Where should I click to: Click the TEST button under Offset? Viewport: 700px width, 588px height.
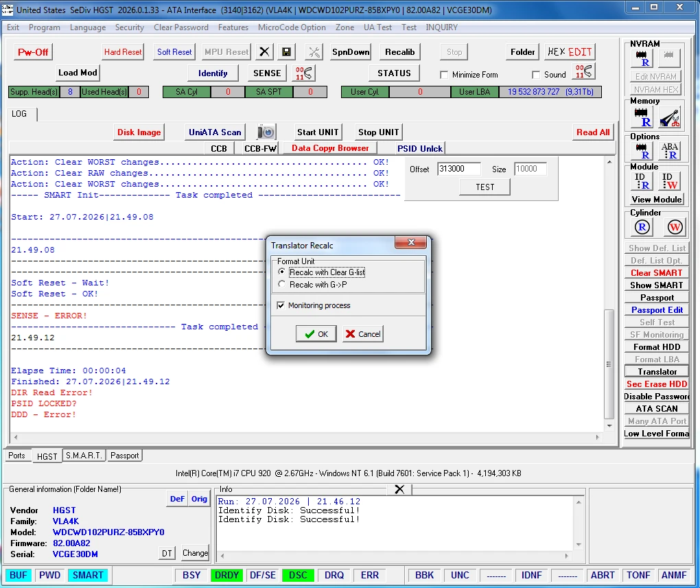[485, 187]
